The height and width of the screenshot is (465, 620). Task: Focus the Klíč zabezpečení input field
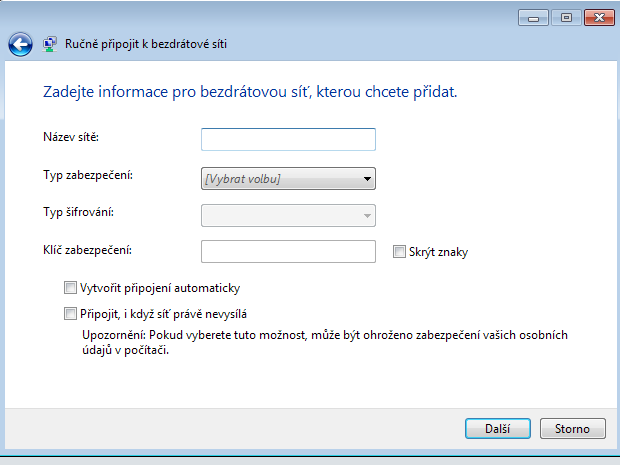tap(288, 251)
